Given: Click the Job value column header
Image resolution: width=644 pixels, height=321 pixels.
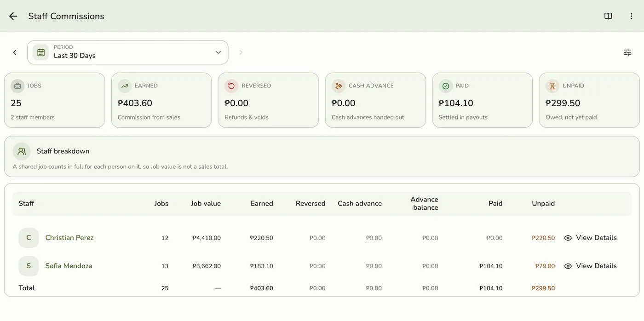Looking at the screenshot, I should point(206,203).
